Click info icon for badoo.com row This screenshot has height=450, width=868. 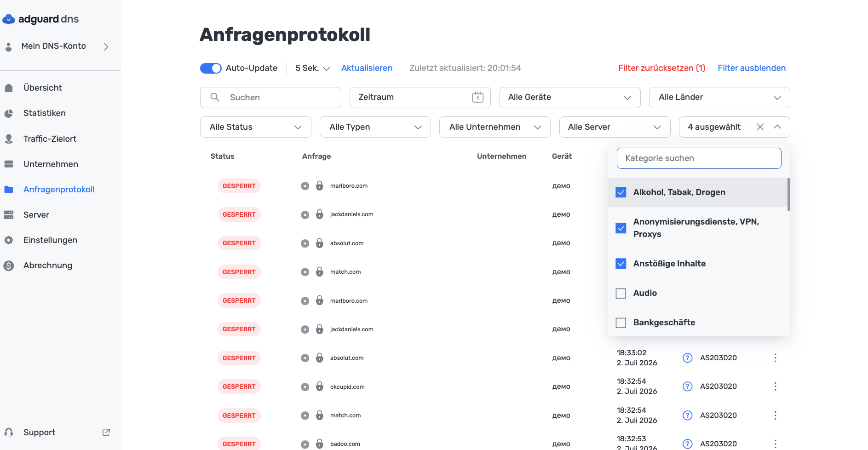click(687, 444)
